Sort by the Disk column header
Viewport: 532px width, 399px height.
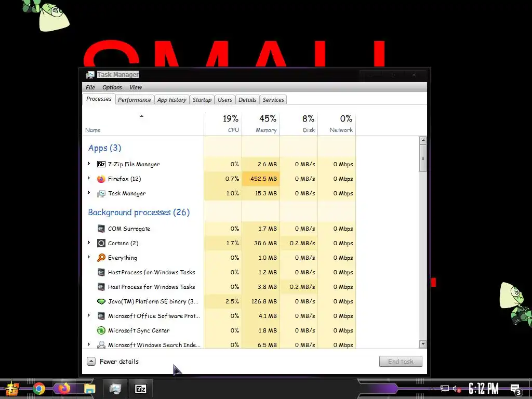(299, 124)
